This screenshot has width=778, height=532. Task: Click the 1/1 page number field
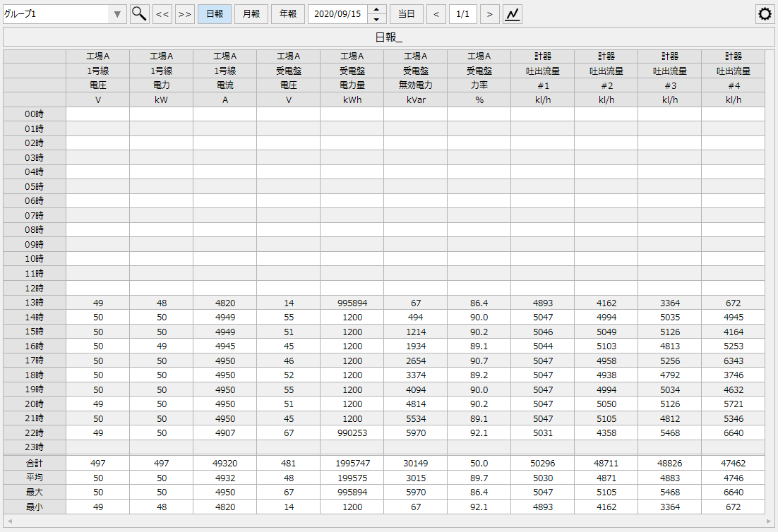(462, 13)
